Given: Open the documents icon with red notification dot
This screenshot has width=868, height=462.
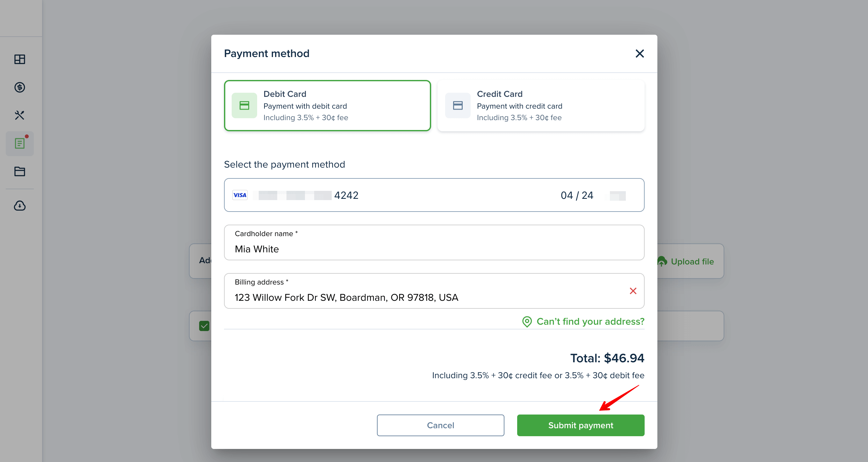Looking at the screenshot, I should [x=19, y=144].
